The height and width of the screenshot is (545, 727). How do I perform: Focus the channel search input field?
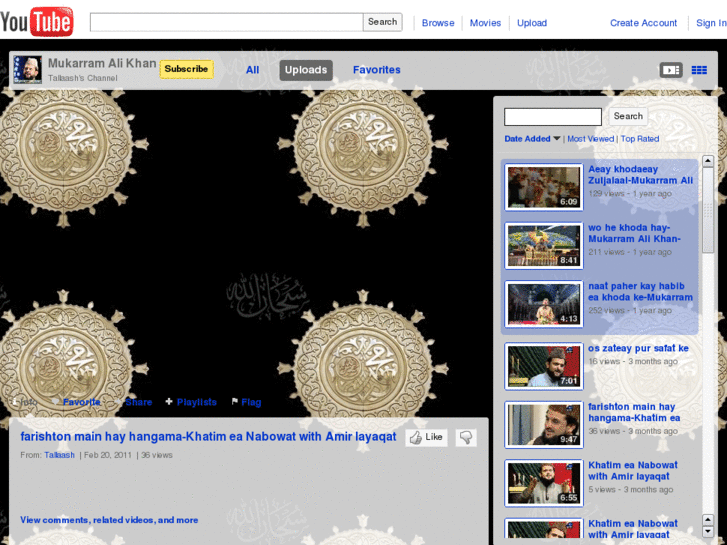click(x=552, y=117)
